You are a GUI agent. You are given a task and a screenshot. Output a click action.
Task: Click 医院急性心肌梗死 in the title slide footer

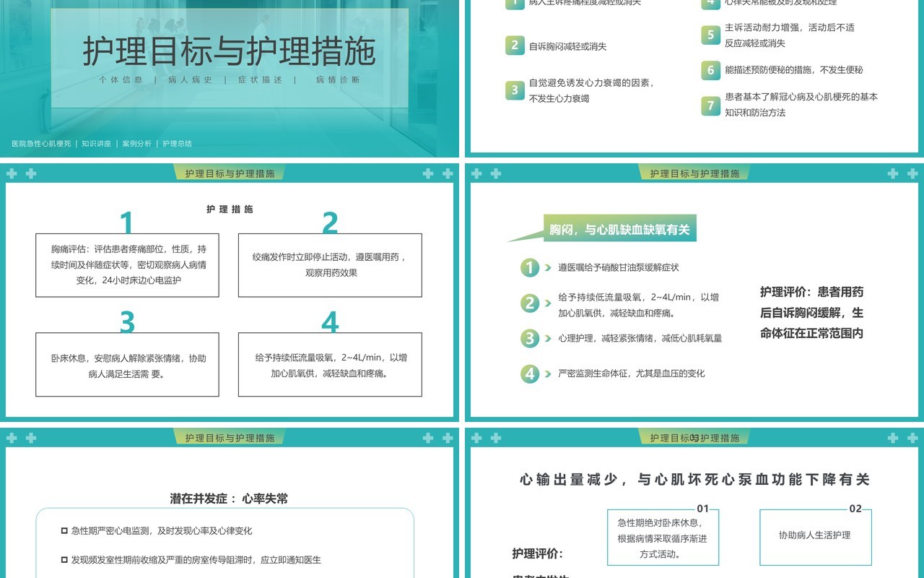pos(41,144)
